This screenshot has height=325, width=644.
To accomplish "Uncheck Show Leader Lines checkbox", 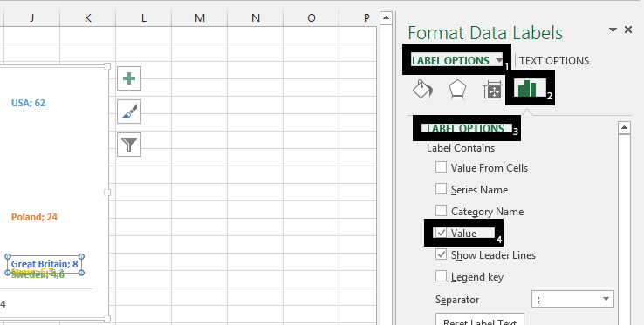I will (441, 254).
